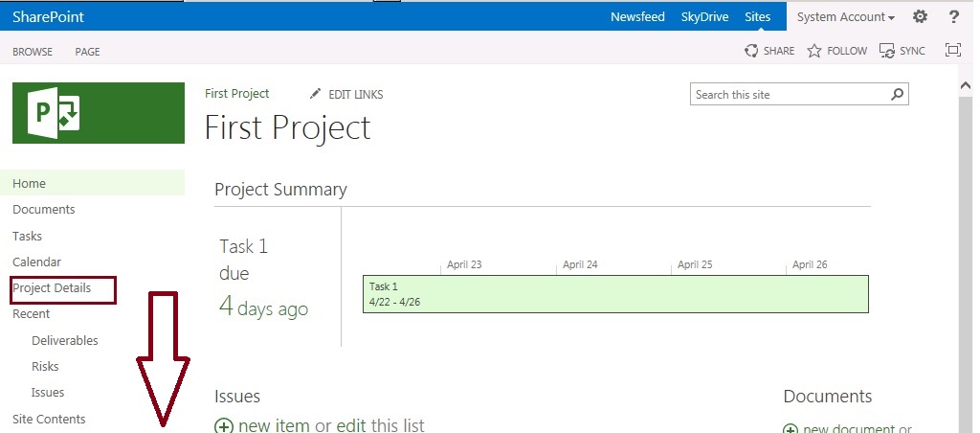Open Newsfeed in the top bar
Viewport: 980px width, 433px height.
pyautogui.click(x=637, y=17)
